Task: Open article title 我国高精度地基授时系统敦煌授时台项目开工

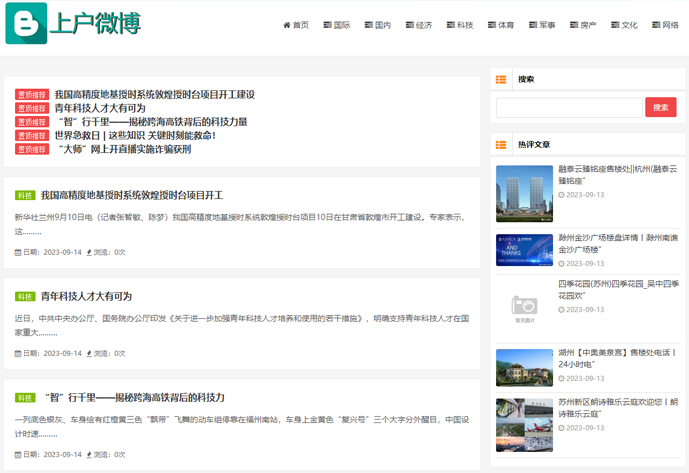Action: (132, 195)
